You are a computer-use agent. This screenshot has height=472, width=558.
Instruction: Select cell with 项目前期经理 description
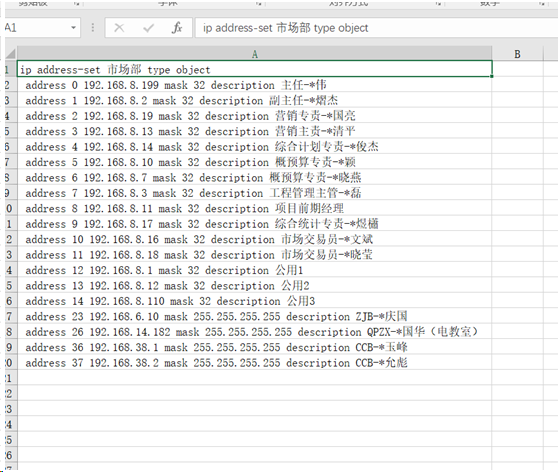tap(254, 209)
